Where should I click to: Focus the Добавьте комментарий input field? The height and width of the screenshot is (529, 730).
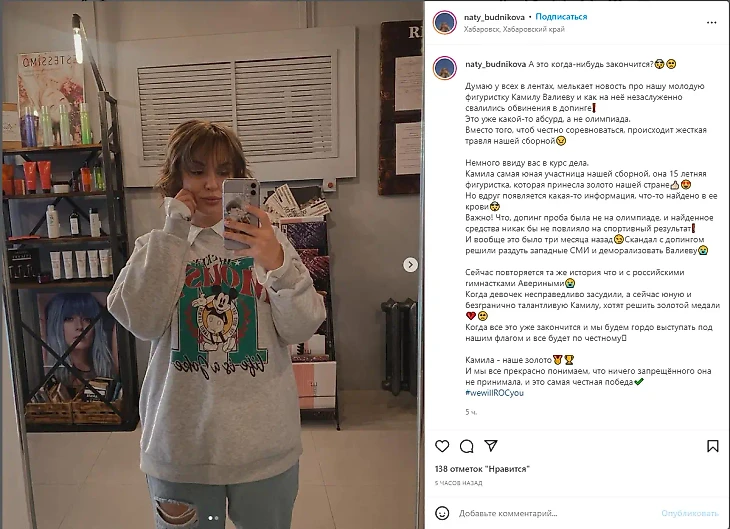coord(554,513)
